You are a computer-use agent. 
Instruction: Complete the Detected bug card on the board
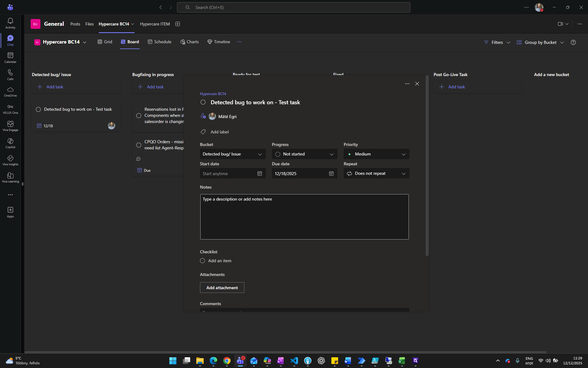[38, 109]
